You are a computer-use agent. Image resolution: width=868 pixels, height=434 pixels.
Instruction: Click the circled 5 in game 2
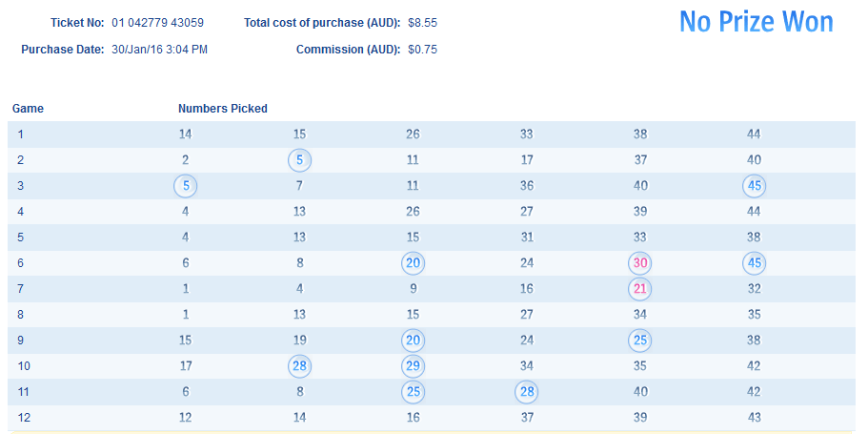299,160
